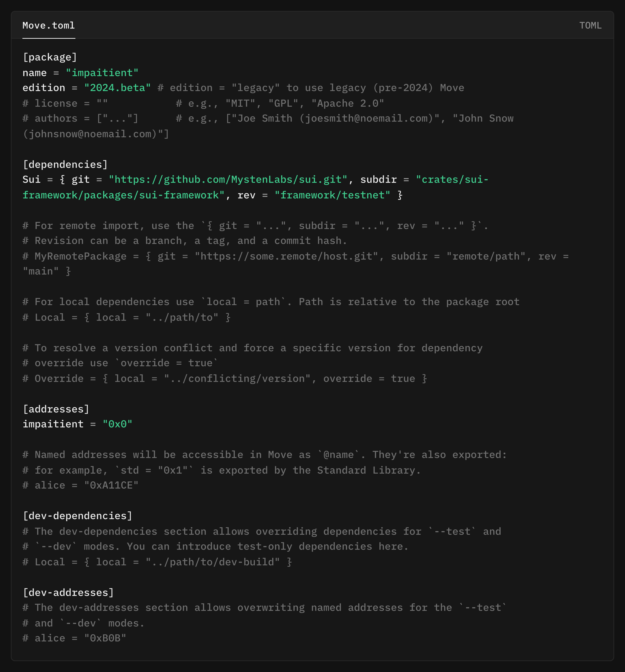Viewport: 625px width, 672px height.
Task: Click the "framework/testnet" rev string
Action: click(332, 195)
